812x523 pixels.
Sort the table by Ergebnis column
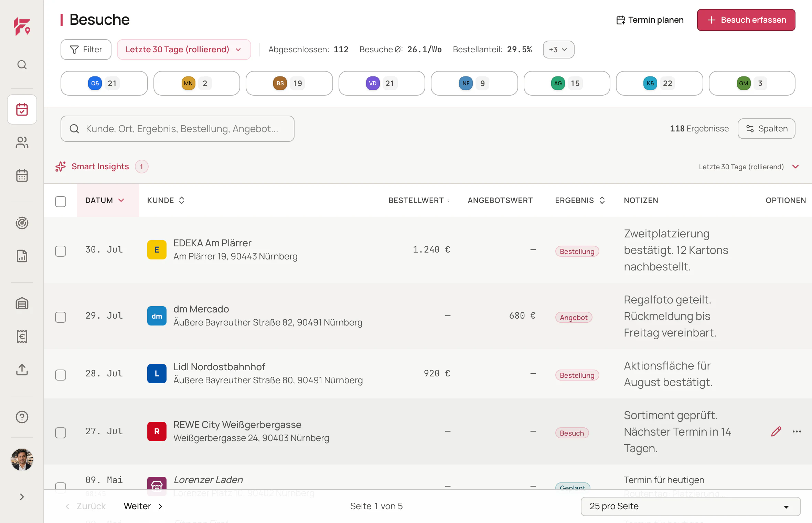pyautogui.click(x=580, y=200)
